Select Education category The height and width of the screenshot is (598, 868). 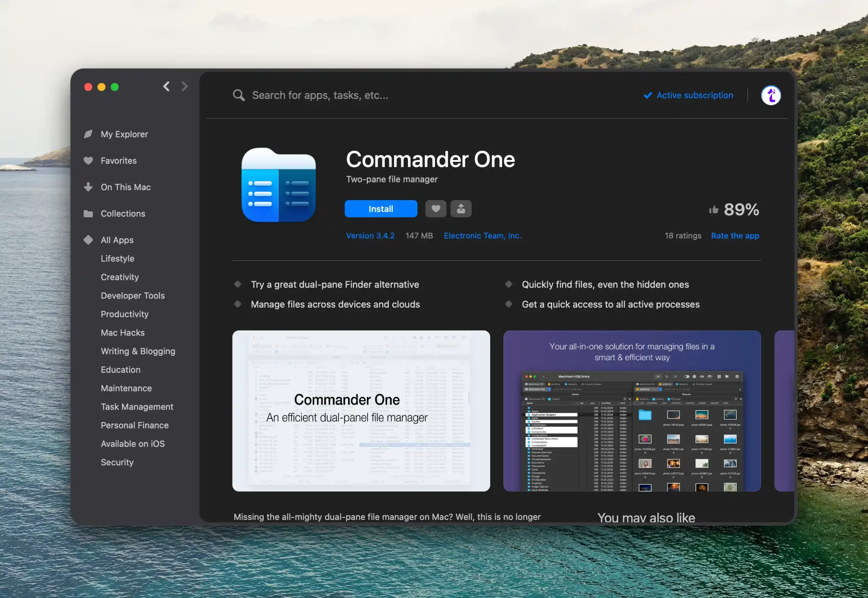click(x=121, y=369)
